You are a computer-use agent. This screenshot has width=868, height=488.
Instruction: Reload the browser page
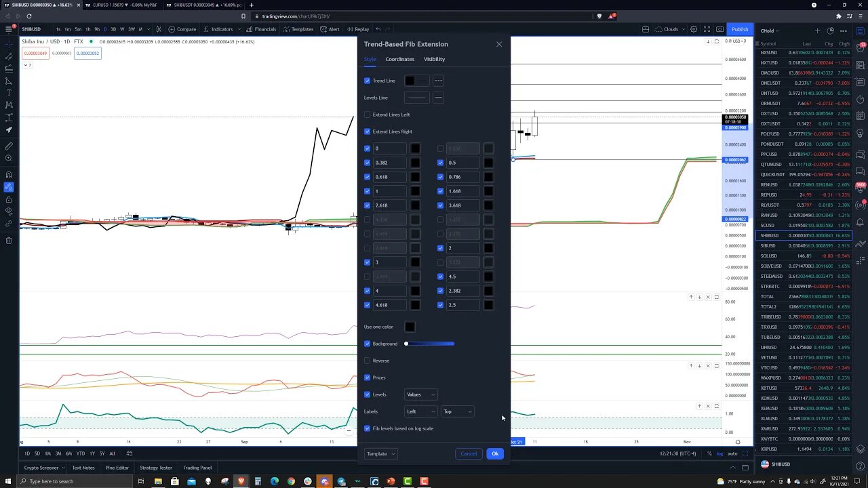pyautogui.click(x=28, y=16)
